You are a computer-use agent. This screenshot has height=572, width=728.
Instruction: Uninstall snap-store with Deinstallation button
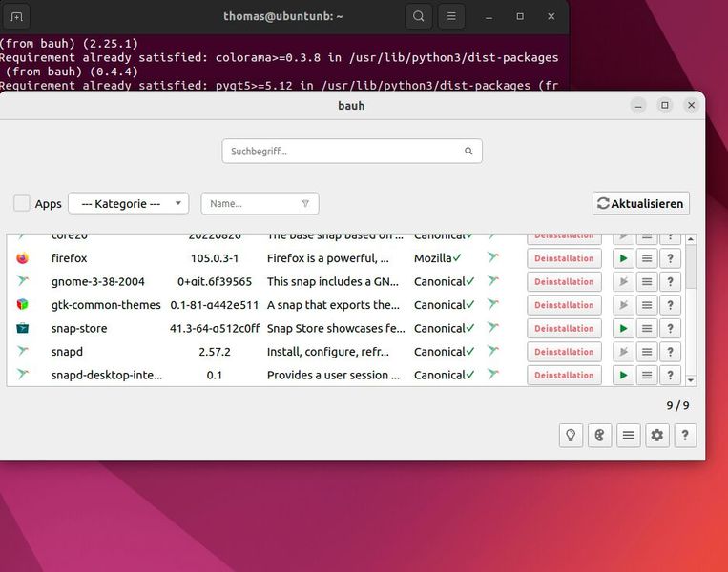tap(564, 329)
